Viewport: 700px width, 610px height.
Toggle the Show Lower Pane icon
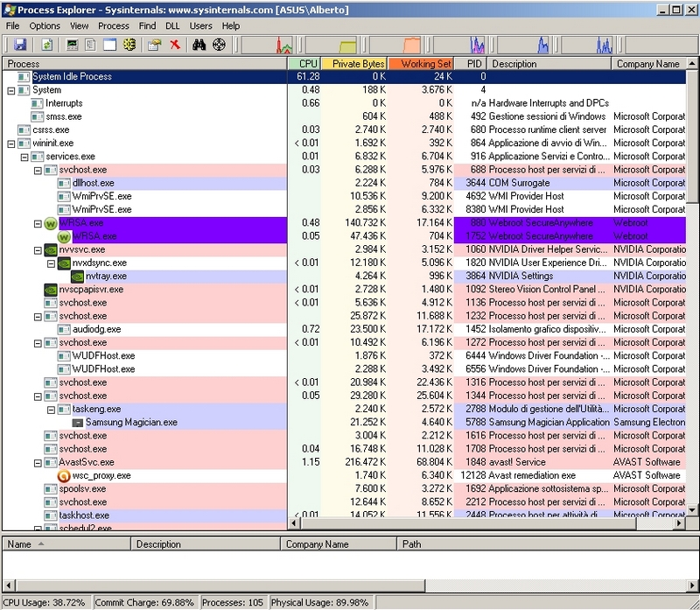tap(110, 45)
